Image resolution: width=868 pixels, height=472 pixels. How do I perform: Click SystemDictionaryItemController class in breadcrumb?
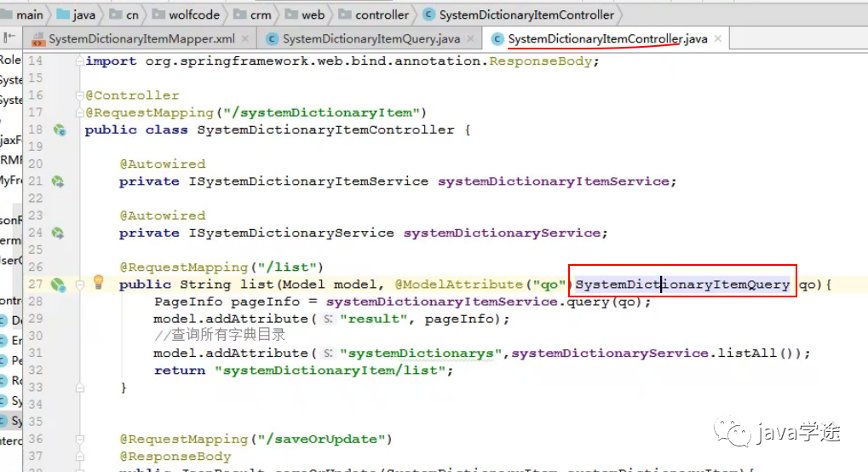[519, 15]
